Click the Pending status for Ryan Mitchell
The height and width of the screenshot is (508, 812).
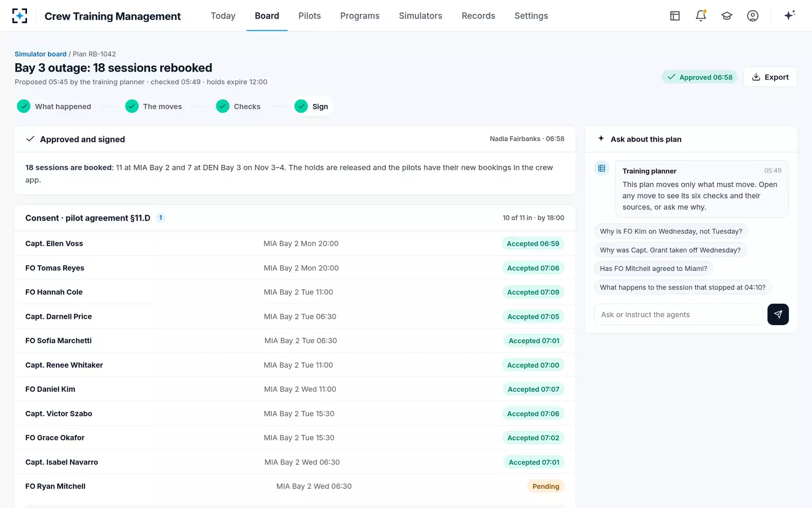546,487
